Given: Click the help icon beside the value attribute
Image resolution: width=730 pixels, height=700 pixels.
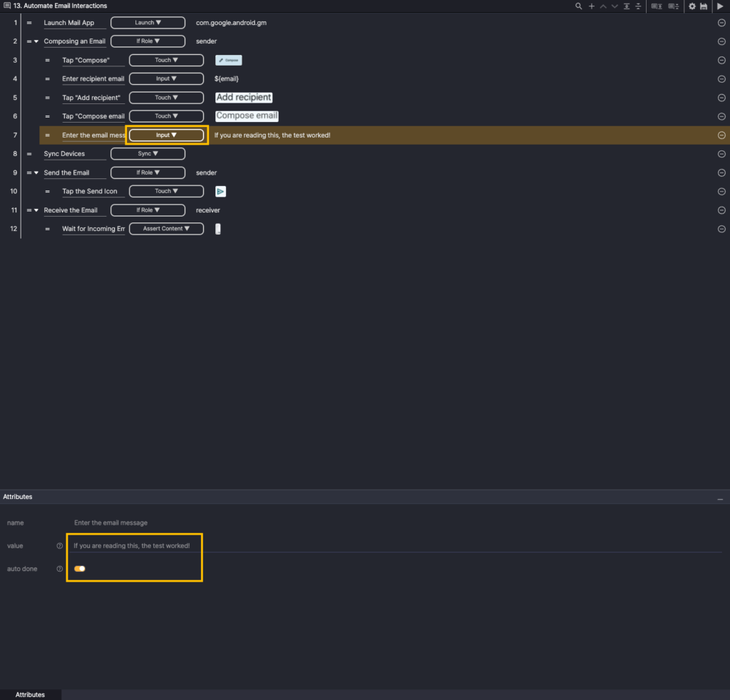Looking at the screenshot, I should 60,546.
